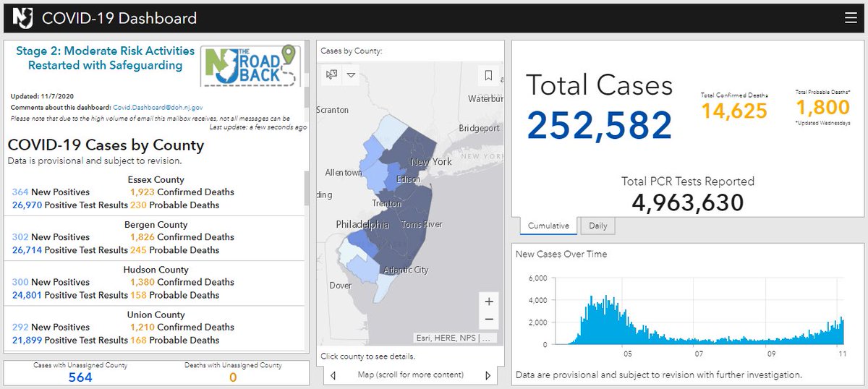Zoom in on the county map
The width and height of the screenshot is (868, 389).
click(489, 301)
